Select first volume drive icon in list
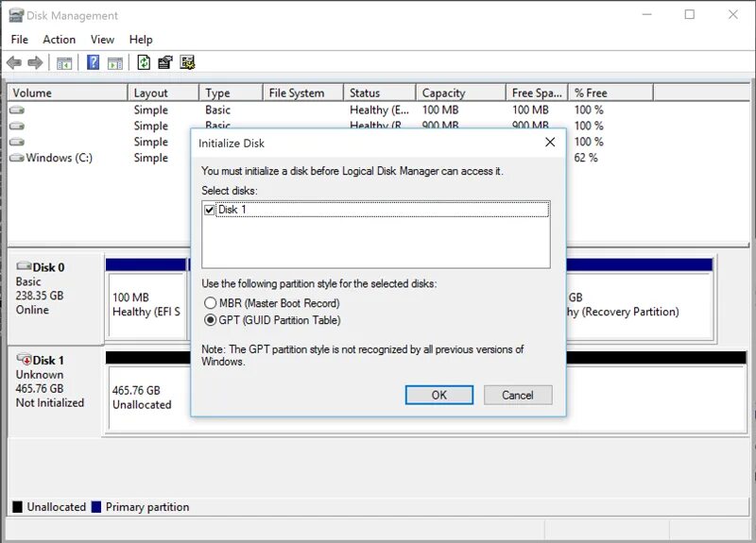This screenshot has width=756, height=543. 17,110
